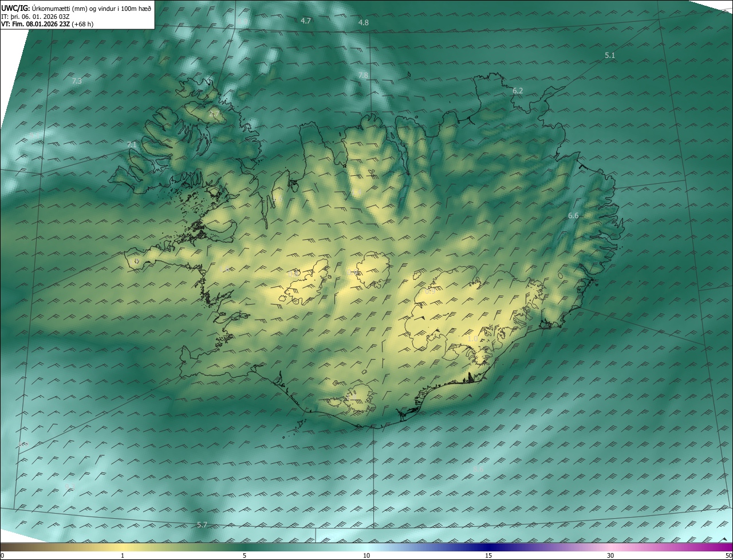Click the "0" tick on the colour scale
Image resolution: width=733 pixels, height=560 pixels.
[2, 556]
